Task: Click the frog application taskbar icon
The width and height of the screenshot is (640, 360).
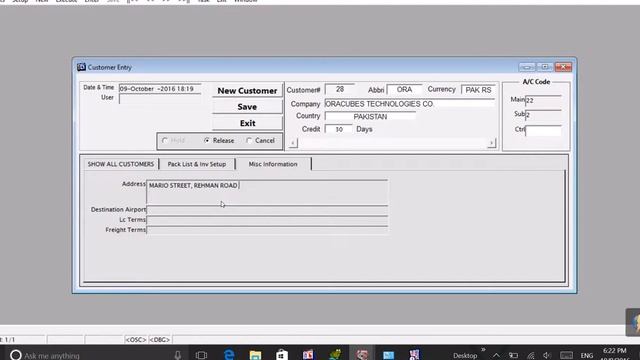Action: 335,355
